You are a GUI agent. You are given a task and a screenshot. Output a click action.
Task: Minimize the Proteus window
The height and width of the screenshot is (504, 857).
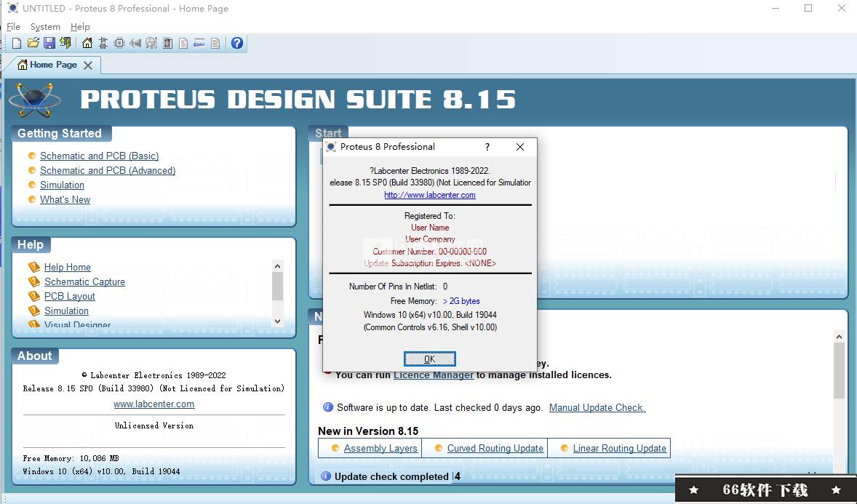pyautogui.click(x=776, y=8)
